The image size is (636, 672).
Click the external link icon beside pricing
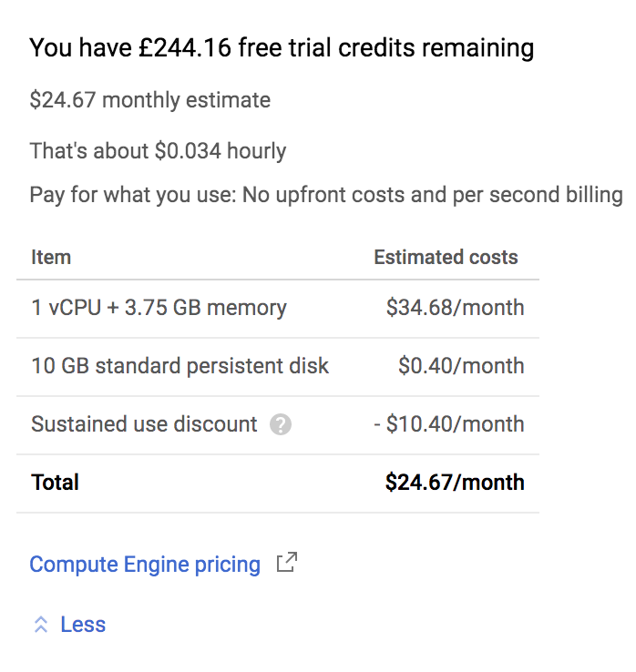click(286, 563)
